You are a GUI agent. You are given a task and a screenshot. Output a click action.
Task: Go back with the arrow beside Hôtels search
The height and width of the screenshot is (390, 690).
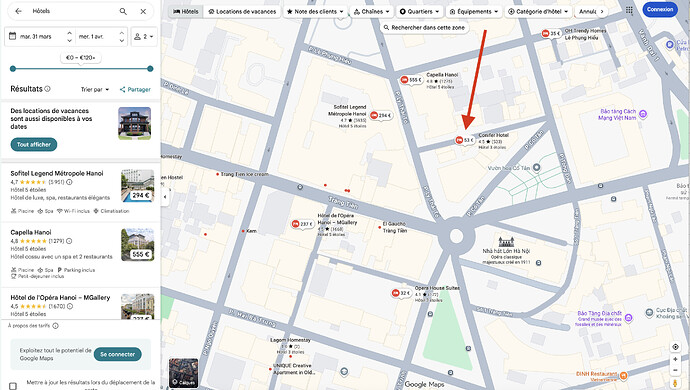pyautogui.click(x=18, y=11)
